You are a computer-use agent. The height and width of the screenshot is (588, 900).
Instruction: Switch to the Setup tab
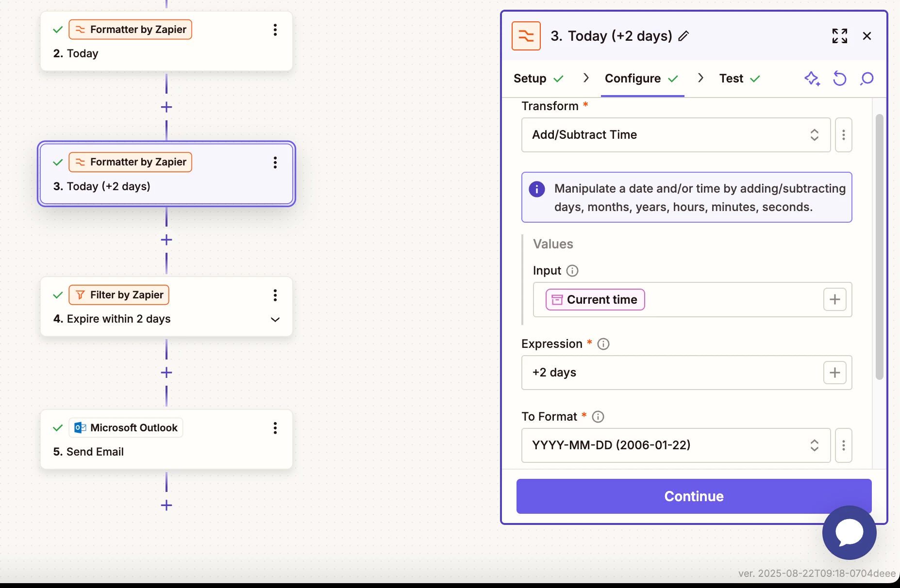[x=538, y=79]
